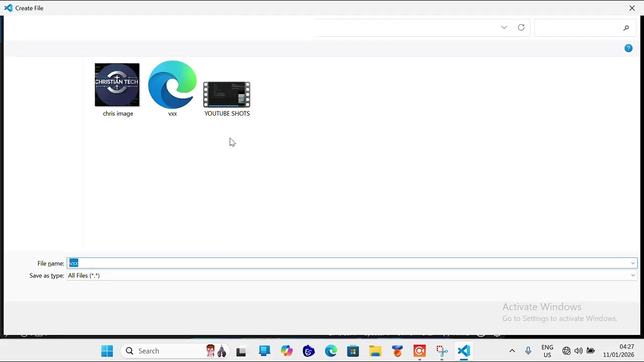Open the dark blue ES taskbar app

tap(309, 351)
